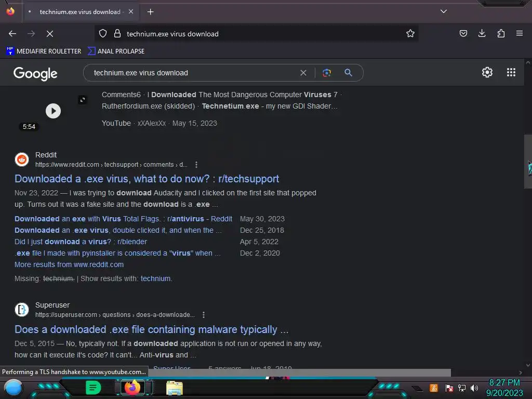Open the pyinstaller .exe file virus link
532x399 pixels.
pyautogui.click(x=117, y=254)
